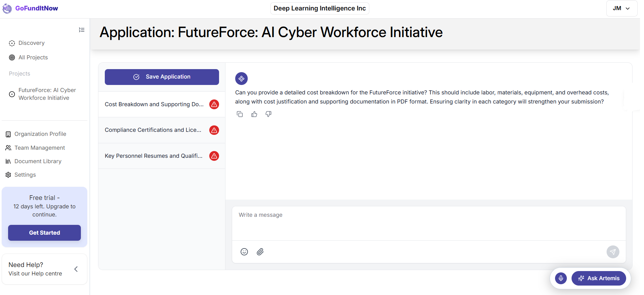The width and height of the screenshot is (644, 295).
Task: Open the Document Library section
Action: coord(38,161)
